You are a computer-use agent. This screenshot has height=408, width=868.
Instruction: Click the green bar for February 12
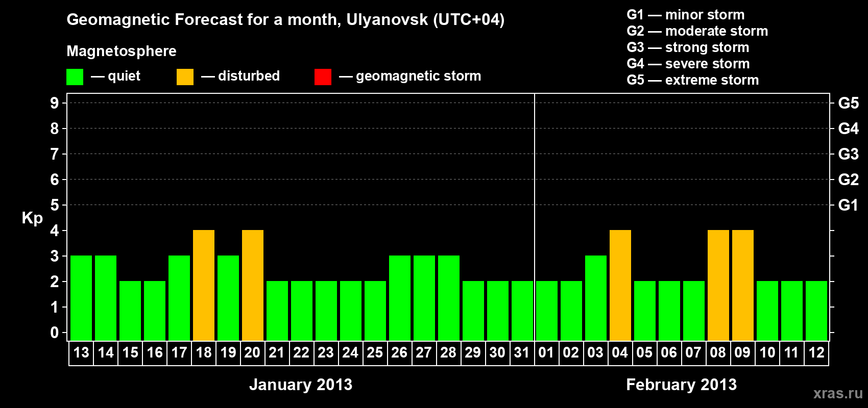click(816, 311)
